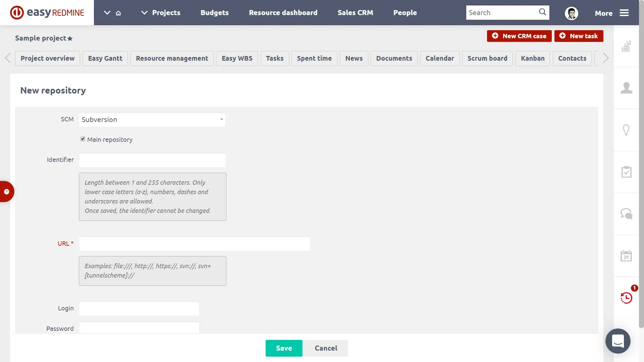Uncheck the Main repository checkbox
This screenshot has height=362, width=644.
pyautogui.click(x=83, y=139)
